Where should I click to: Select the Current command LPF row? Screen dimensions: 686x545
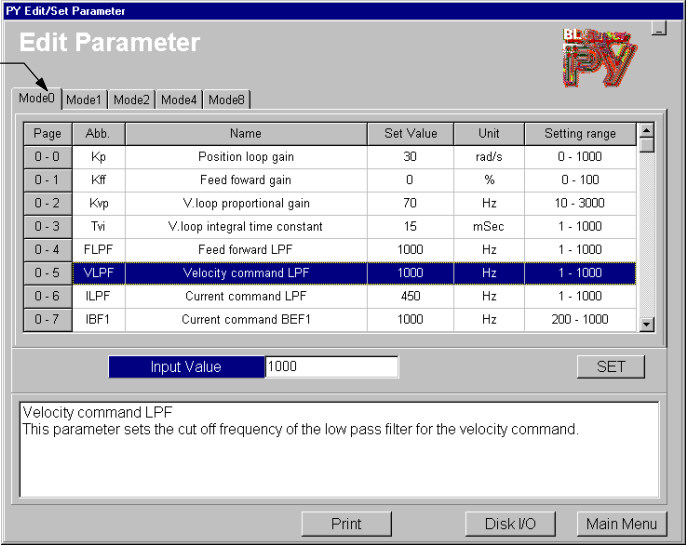point(245,296)
